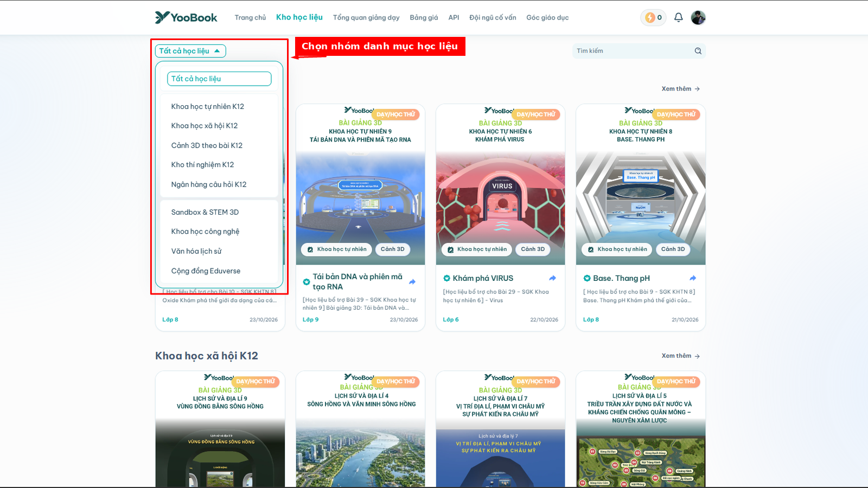The width and height of the screenshot is (868, 488).
Task: Choose Khoa học tự nhiên K12 category
Action: click(208, 106)
